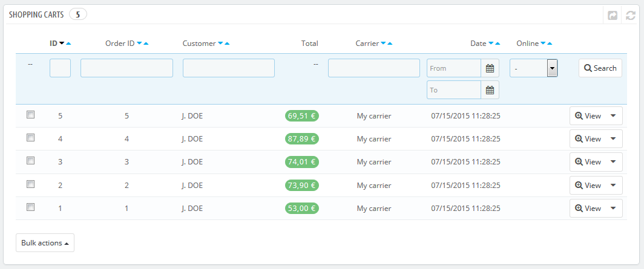This screenshot has height=269, width=644.
Task: Expand the Bulk actions menu
Action: (x=45, y=243)
